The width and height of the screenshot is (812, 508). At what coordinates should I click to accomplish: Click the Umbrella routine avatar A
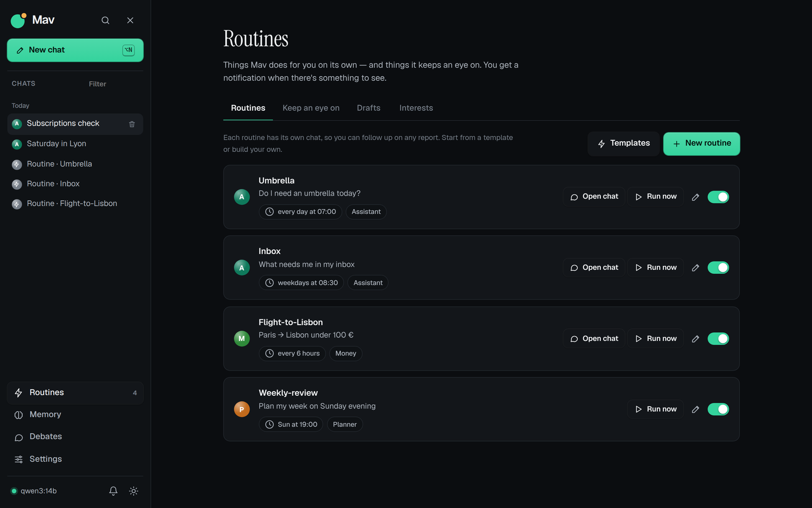pos(242,197)
